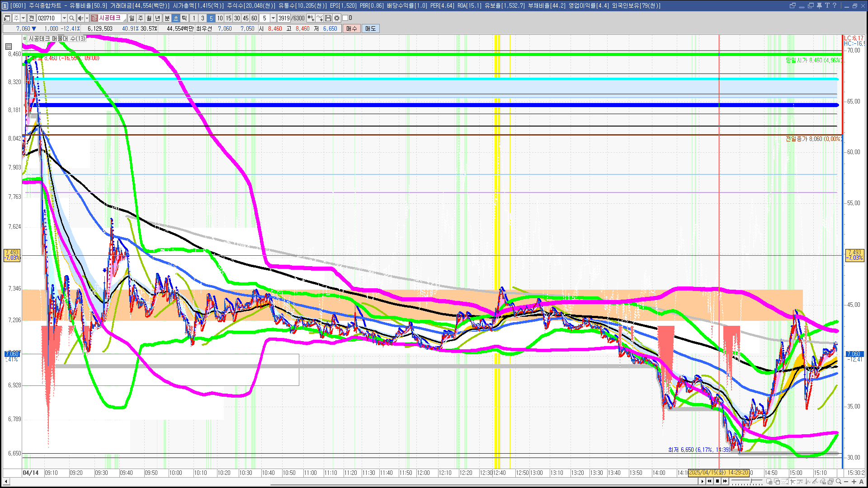Click the 매도 sell button
The width and height of the screenshot is (868, 488).
point(370,28)
